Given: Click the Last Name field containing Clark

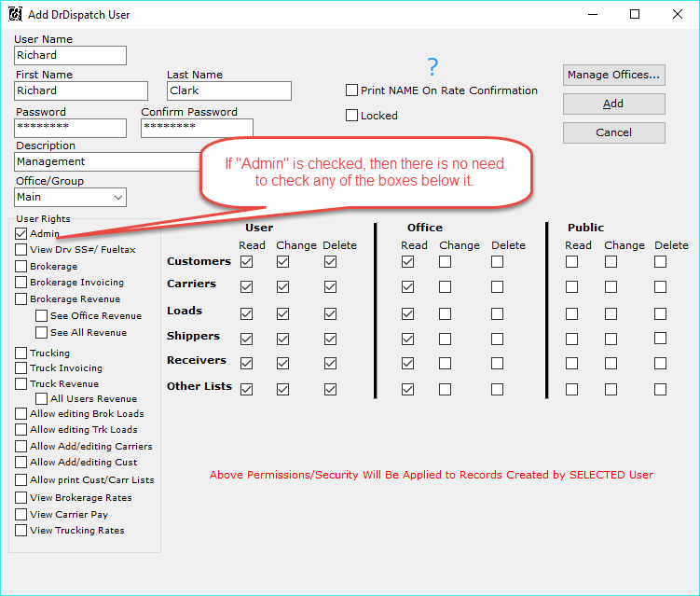Looking at the screenshot, I should click(x=229, y=90).
